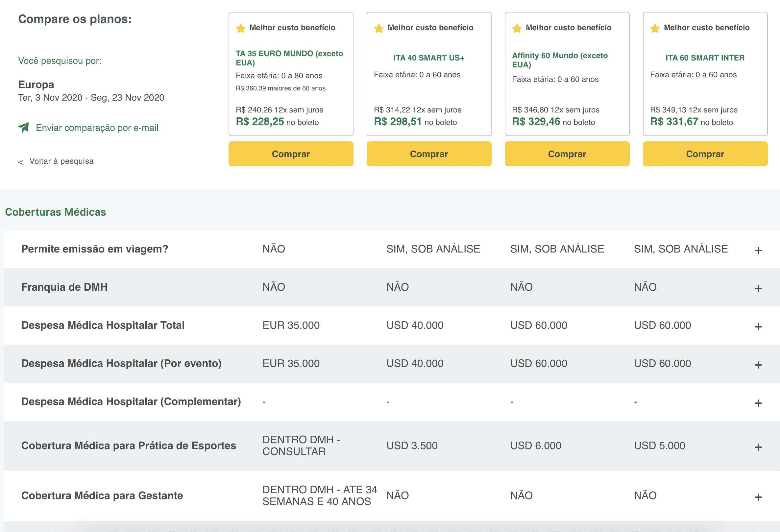Click the Europa destination label
This screenshot has height=532, width=780.
pyautogui.click(x=36, y=85)
